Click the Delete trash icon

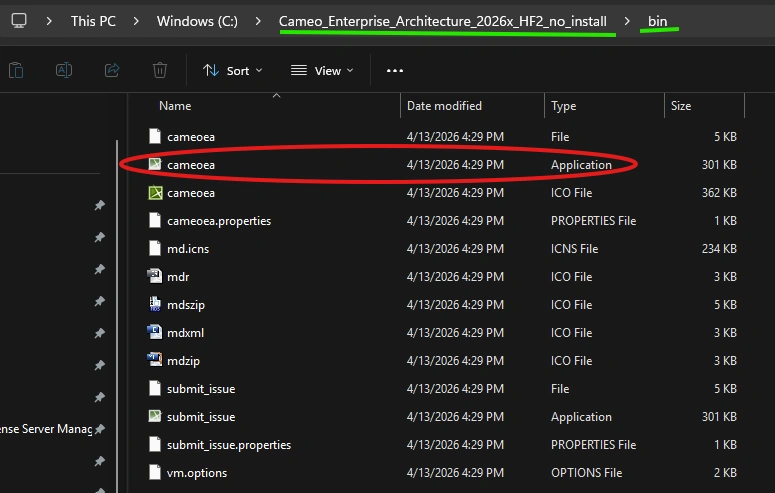160,70
